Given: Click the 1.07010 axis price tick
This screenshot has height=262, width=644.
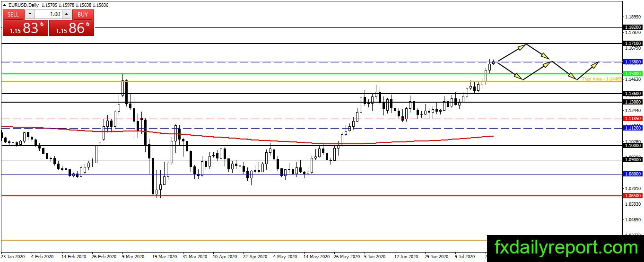Looking at the screenshot, I should point(633,189).
